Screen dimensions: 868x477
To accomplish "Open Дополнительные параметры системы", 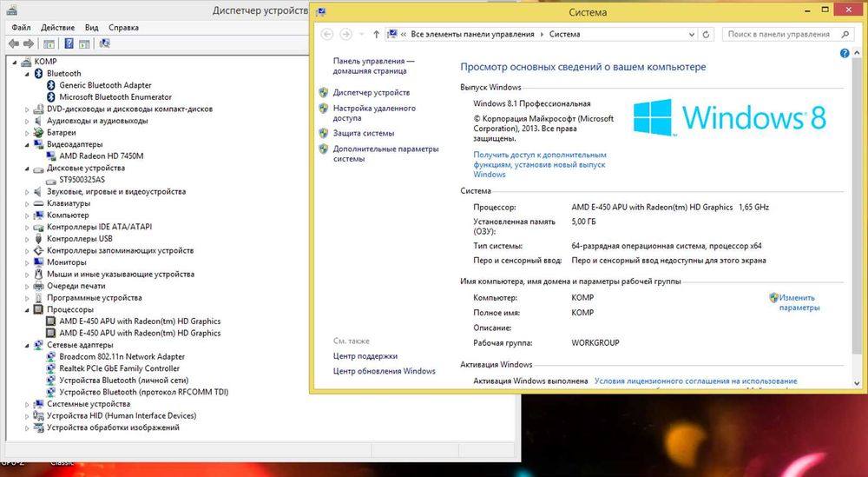I will pyautogui.click(x=386, y=154).
